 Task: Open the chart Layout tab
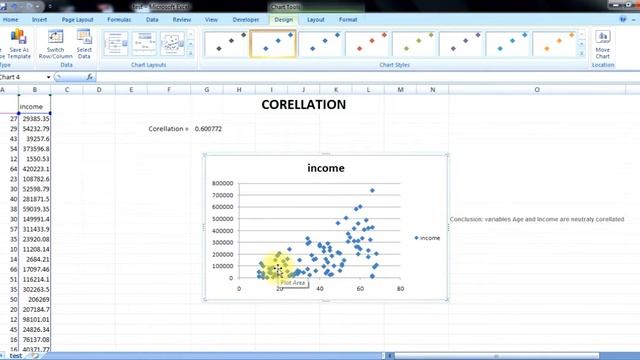[316, 20]
